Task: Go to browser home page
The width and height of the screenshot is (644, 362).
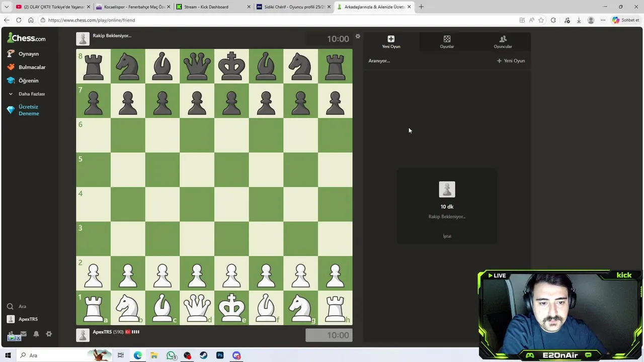Action: click(x=31, y=20)
